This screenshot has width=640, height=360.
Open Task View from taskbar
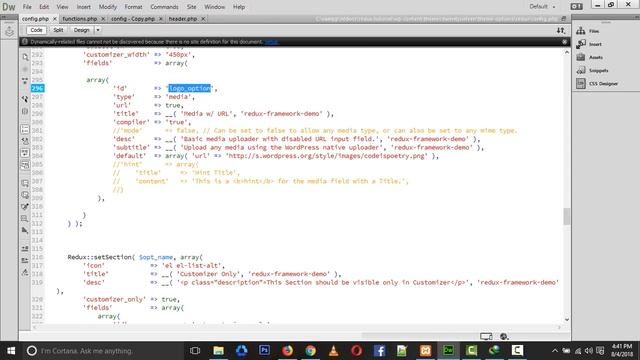195,351
